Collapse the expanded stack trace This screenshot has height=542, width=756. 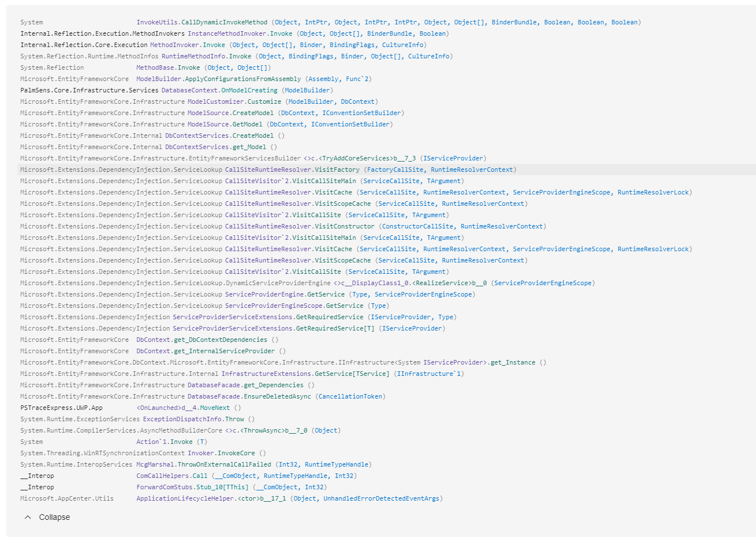(47, 517)
